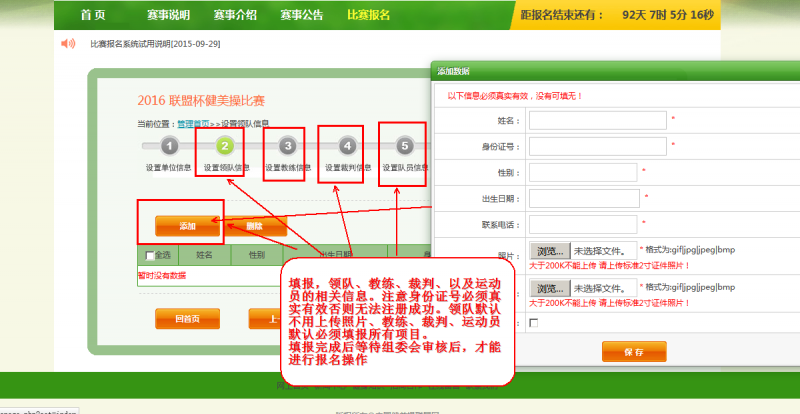
Task: Open the 首页 navigation tab
Action: point(93,15)
